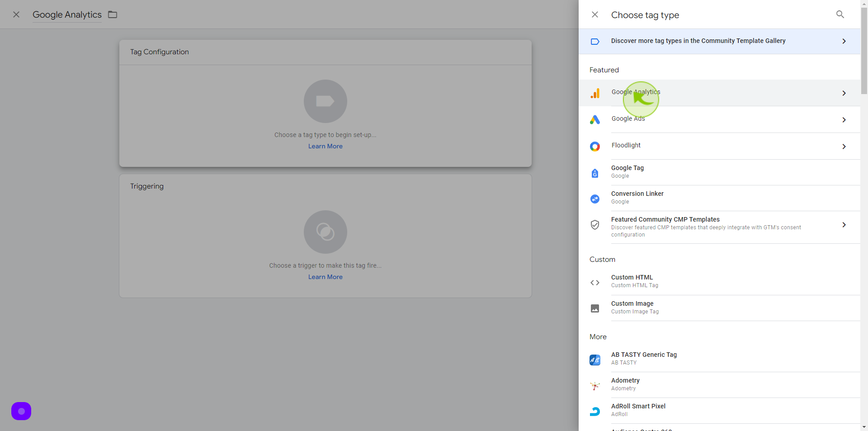Click the Tag Configuration tag placeholder icon
This screenshot has width=868, height=431.
click(x=325, y=101)
